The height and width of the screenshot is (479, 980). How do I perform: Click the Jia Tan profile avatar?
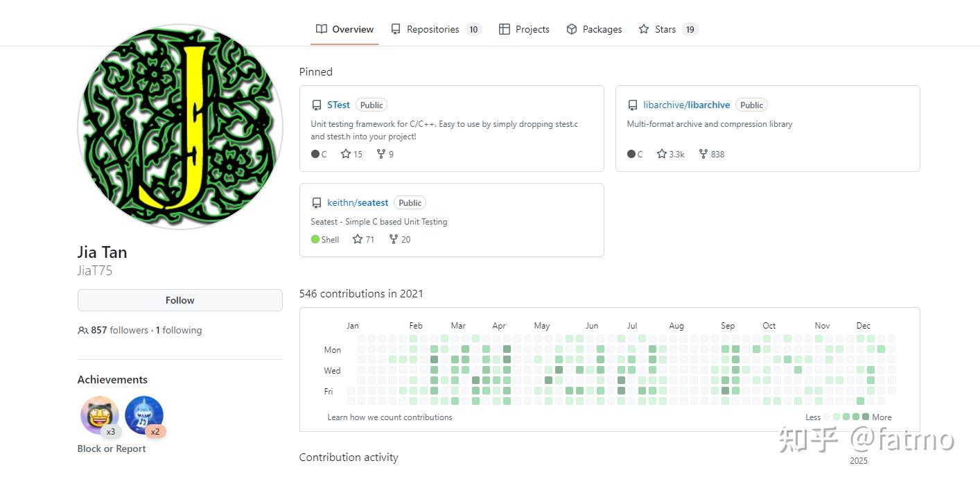click(x=180, y=127)
